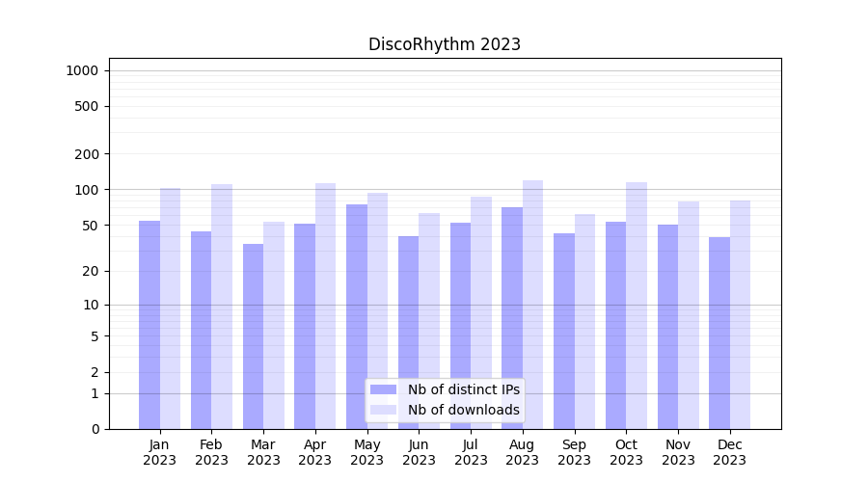Click the chart title DiscoRhythm 2023
The image size is (868, 482).
pyautogui.click(x=445, y=44)
